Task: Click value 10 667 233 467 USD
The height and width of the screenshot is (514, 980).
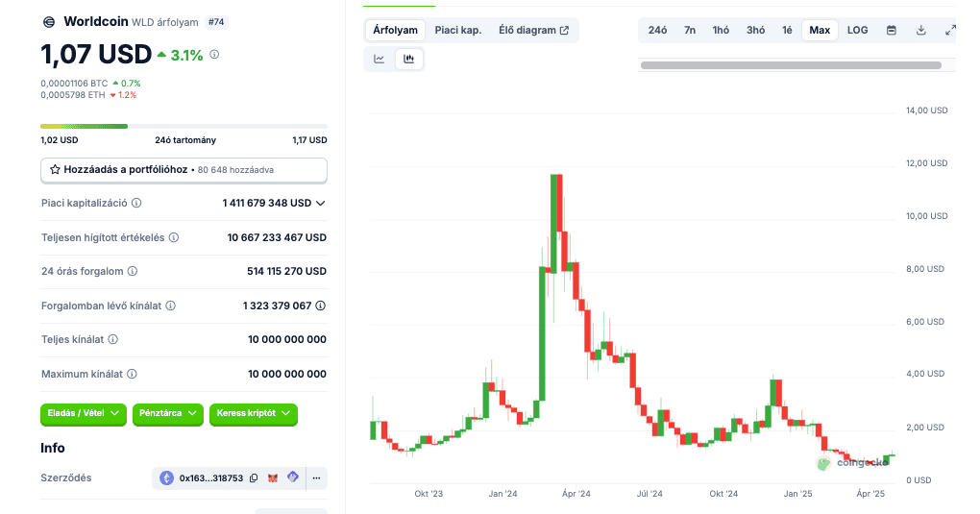Action: 277,237
